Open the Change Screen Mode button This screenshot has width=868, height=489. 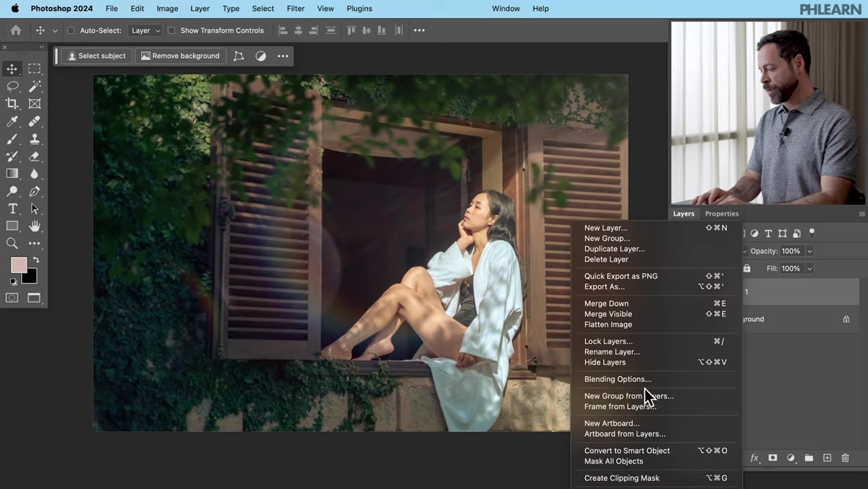coord(34,297)
